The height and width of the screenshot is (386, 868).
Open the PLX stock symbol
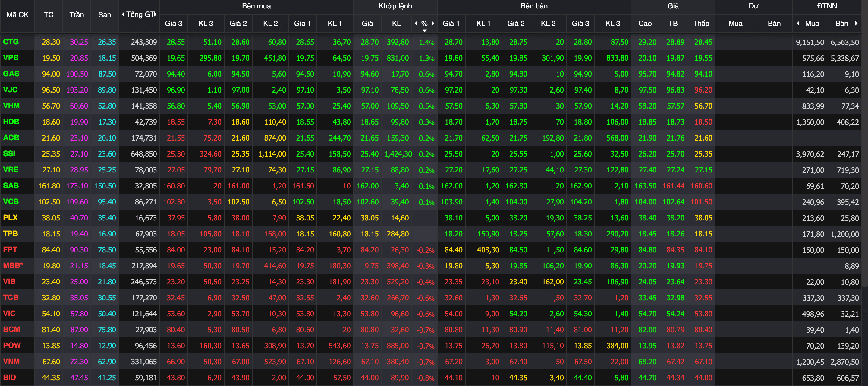10,217
